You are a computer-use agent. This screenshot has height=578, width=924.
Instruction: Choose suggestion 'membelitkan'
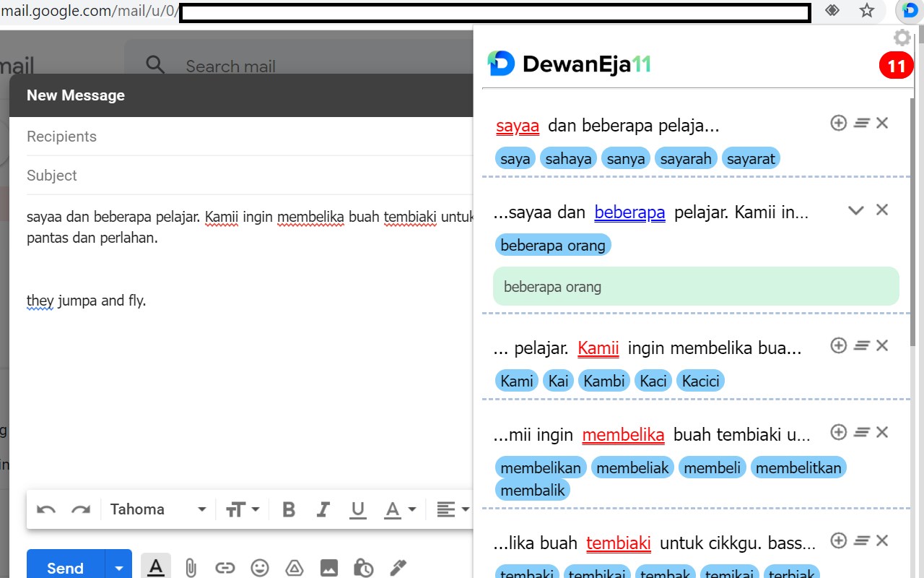pos(798,467)
